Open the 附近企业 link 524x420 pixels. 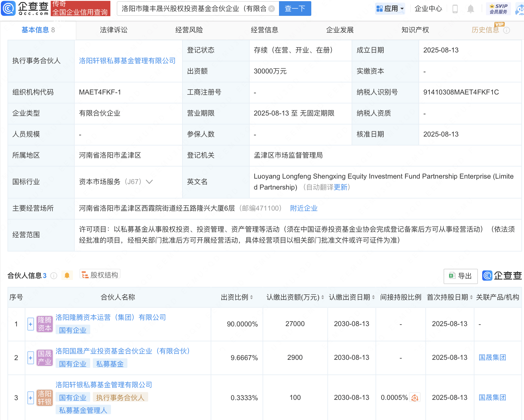(304, 208)
